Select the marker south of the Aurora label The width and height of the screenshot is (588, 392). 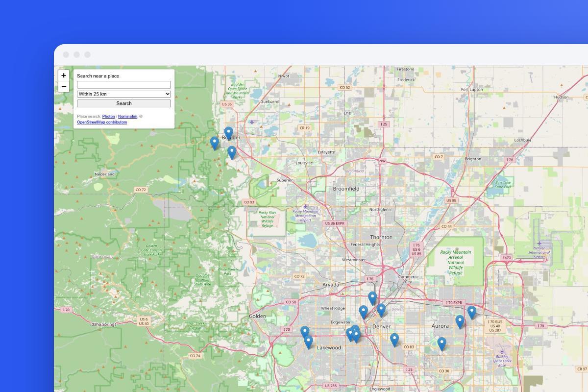click(x=442, y=344)
